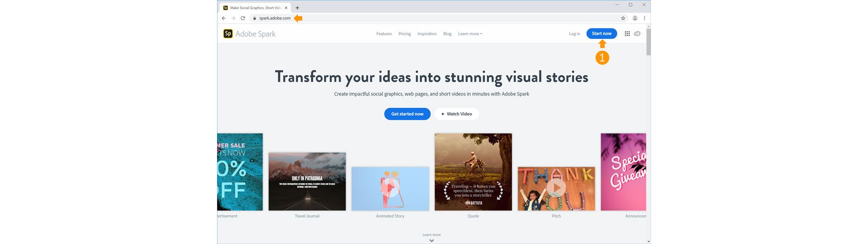Click the Watch Video button
The width and height of the screenshot is (868, 244).
(457, 114)
